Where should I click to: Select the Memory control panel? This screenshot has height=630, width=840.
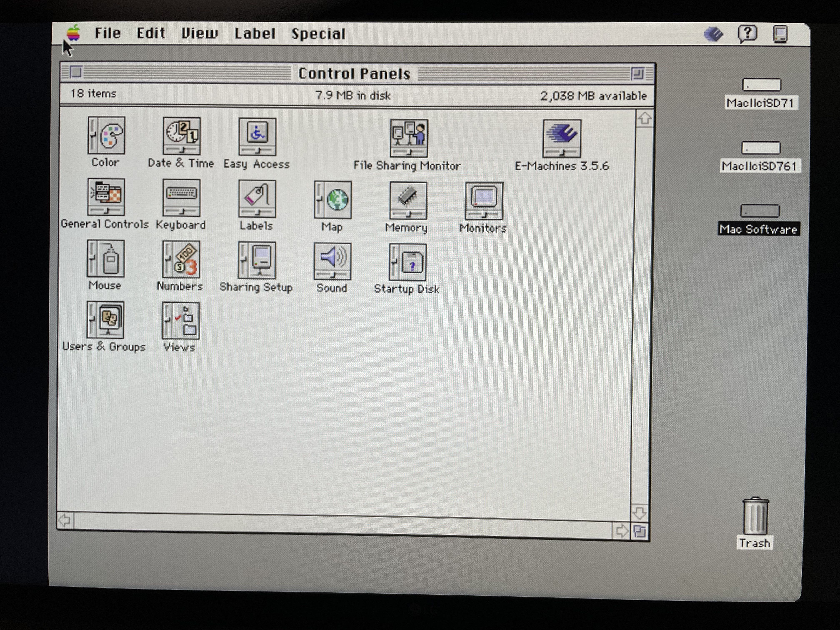tap(408, 200)
